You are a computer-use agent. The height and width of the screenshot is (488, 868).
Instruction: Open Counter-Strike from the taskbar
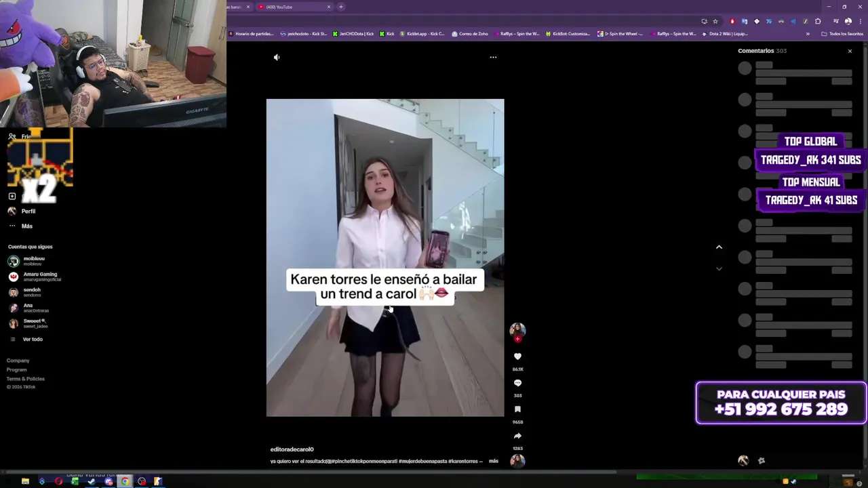(x=158, y=481)
